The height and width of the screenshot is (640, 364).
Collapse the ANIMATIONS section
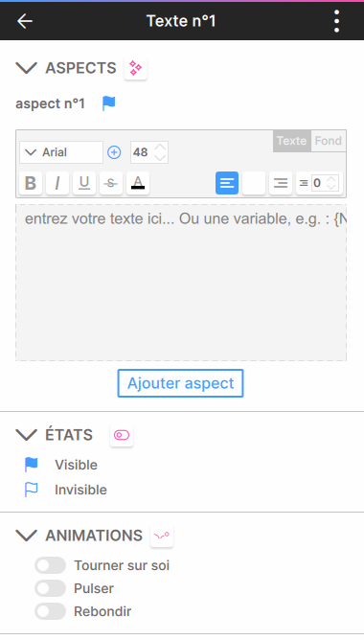[27, 536]
